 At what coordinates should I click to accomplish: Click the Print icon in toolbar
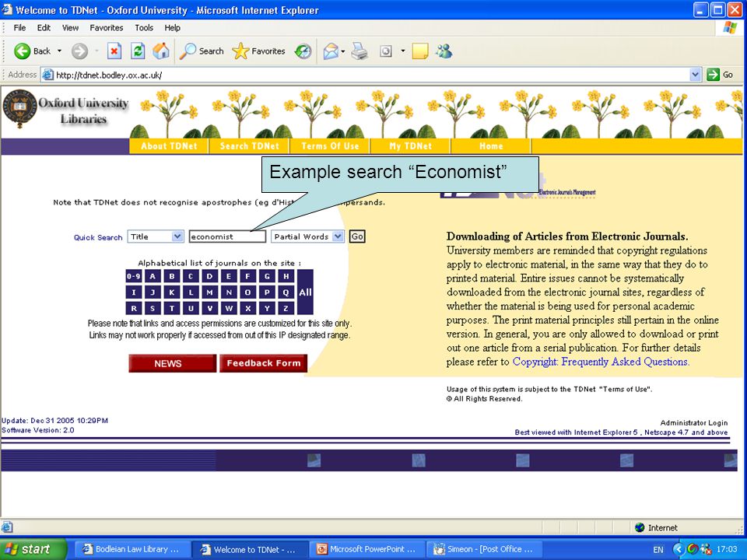click(359, 51)
